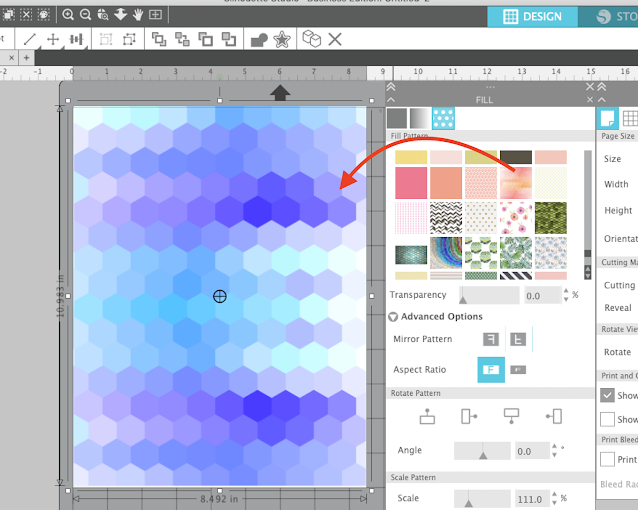Click the Angle value field

(x=532, y=451)
